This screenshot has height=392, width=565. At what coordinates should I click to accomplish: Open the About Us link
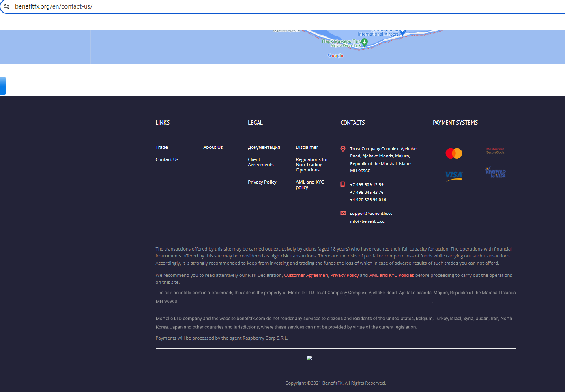click(x=213, y=147)
